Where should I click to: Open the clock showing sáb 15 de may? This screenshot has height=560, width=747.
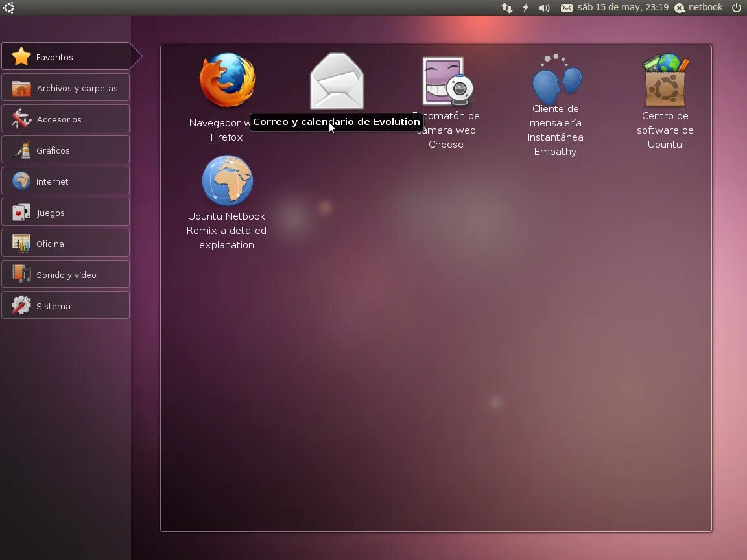click(x=623, y=8)
